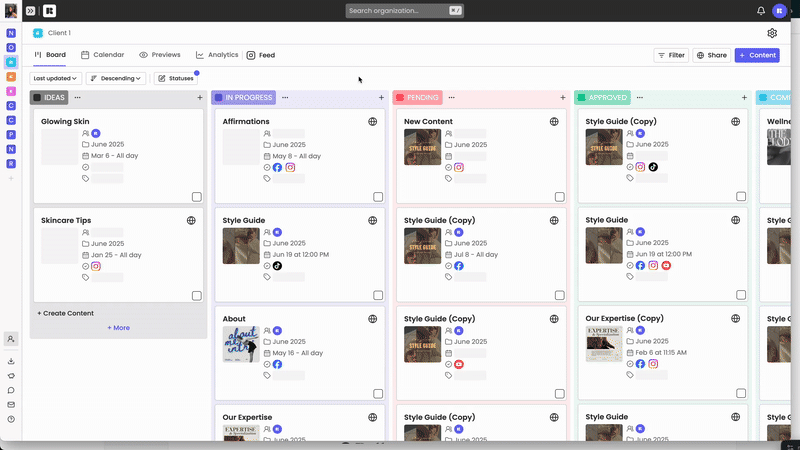Click the IDEAS status color label
Image resolution: width=800 pixels, height=450 pixels.
[x=49, y=97]
